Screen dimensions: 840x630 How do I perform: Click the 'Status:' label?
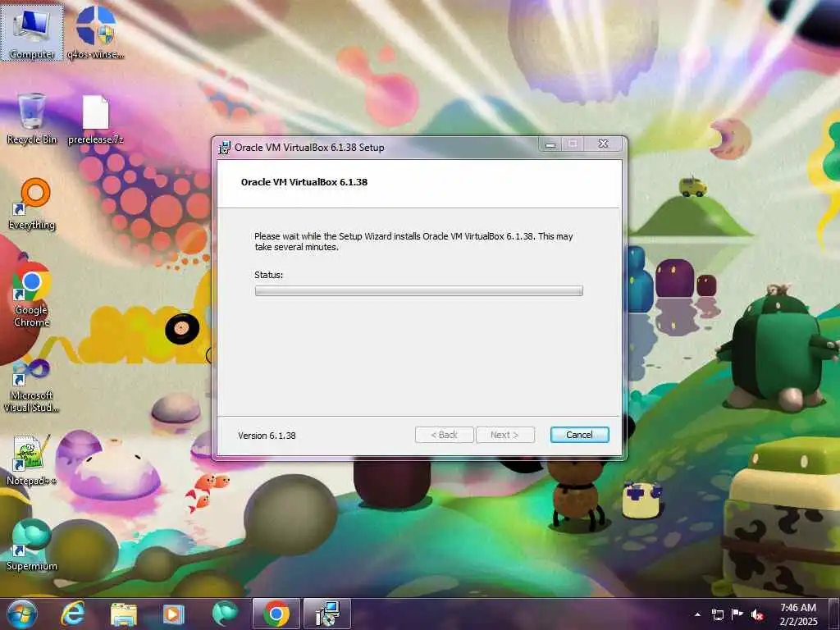click(268, 275)
